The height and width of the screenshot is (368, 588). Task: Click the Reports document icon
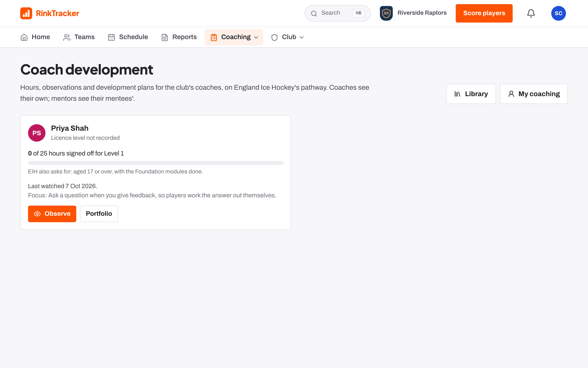tap(165, 37)
